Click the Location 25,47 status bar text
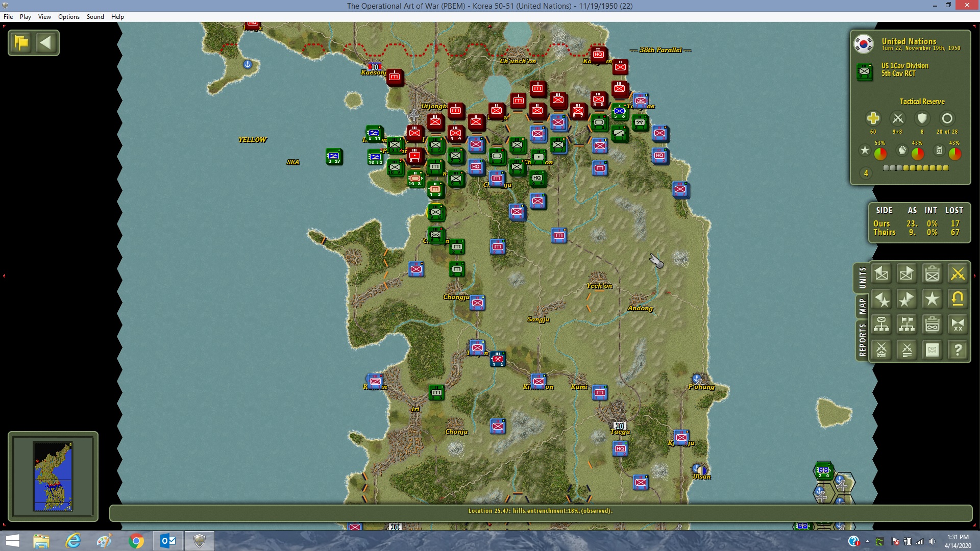Viewport: 980px width, 551px height. click(541, 511)
